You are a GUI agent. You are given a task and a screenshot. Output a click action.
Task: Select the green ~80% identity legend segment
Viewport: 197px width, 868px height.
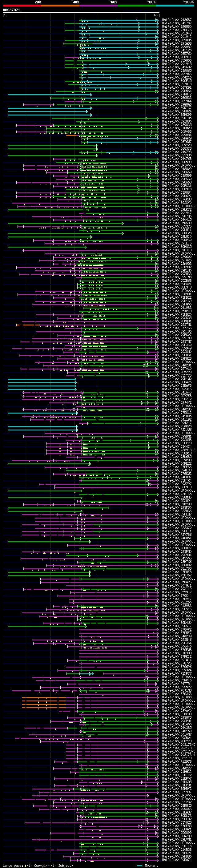pyautogui.click(x=137, y=6)
